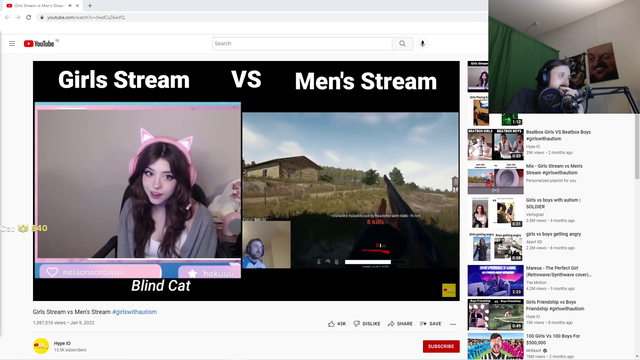640x360 pixels.
Task: Open Girls Friendship vs Boys Friendship title
Action: point(555,305)
